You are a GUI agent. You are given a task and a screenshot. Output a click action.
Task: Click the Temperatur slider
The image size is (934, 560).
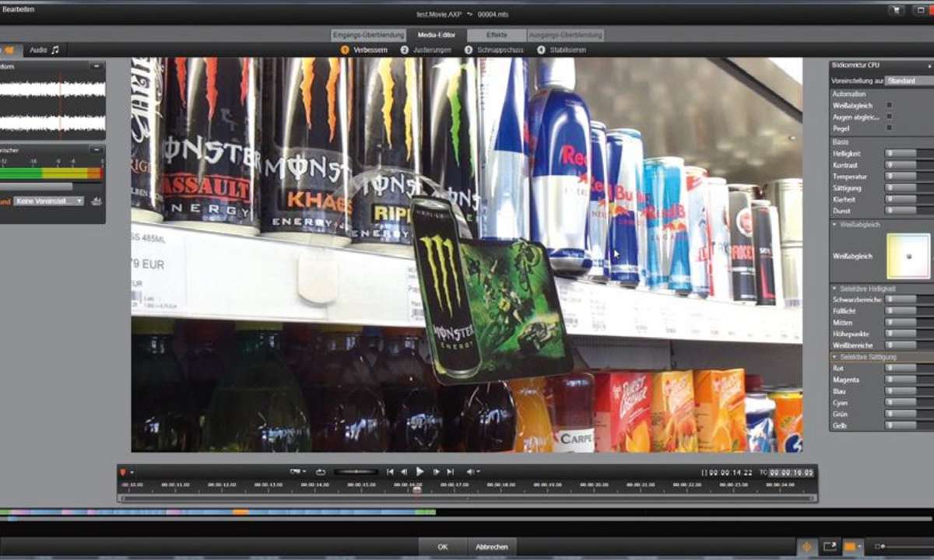tap(910, 177)
